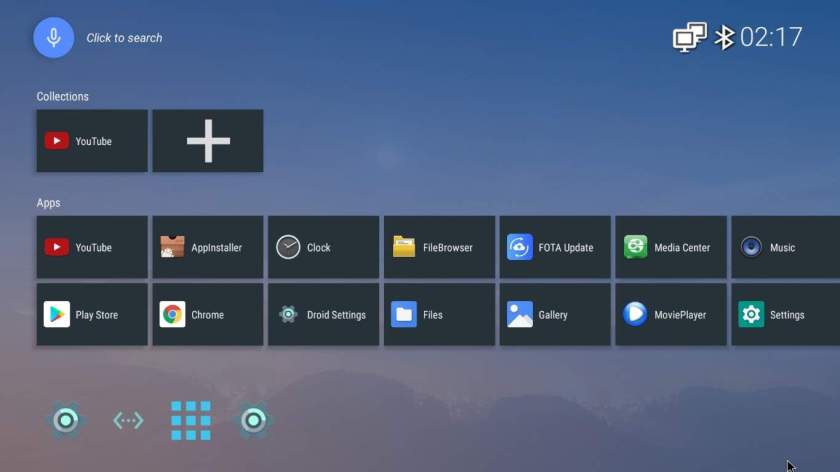Open the AppInstaller app
This screenshot has height=472, width=840.
click(208, 247)
